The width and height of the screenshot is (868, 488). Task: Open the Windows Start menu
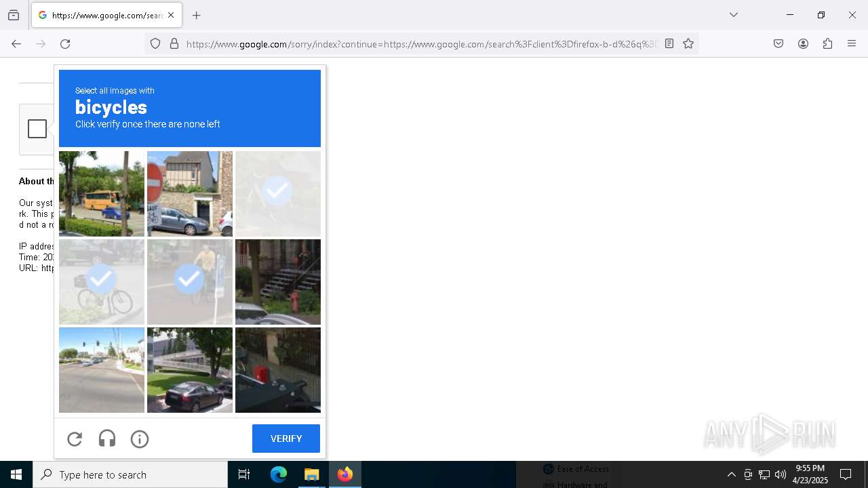(x=16, y=474)
